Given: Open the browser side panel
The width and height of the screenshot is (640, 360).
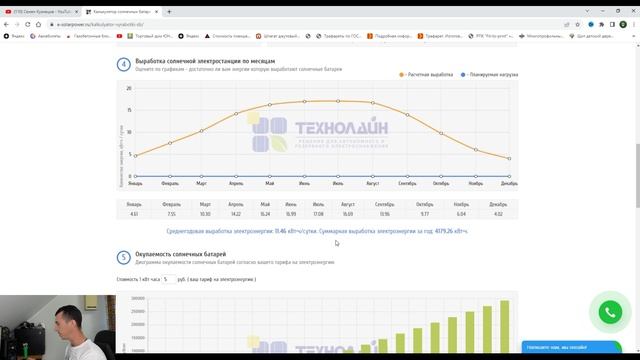Looking at the screenshot, I should coord(612,24).
